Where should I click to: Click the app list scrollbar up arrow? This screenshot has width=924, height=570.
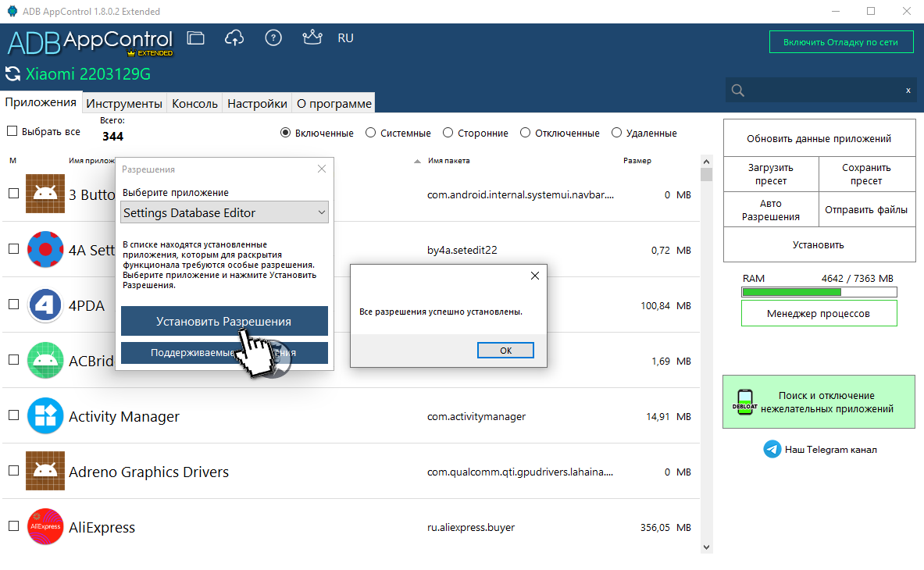pyautogui.click(x=707, y=162)
